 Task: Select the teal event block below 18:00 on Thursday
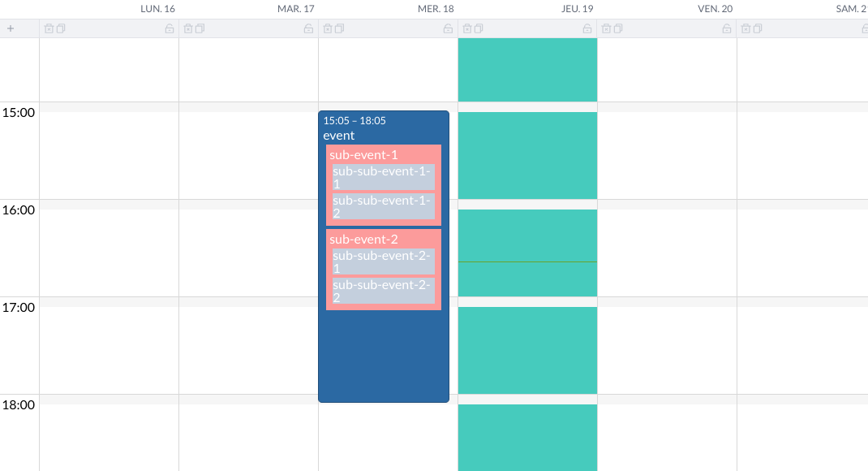tap(527, 439)
